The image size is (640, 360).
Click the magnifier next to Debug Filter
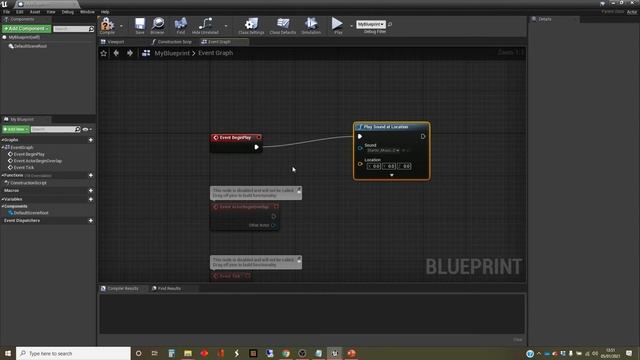coord(390,24)
